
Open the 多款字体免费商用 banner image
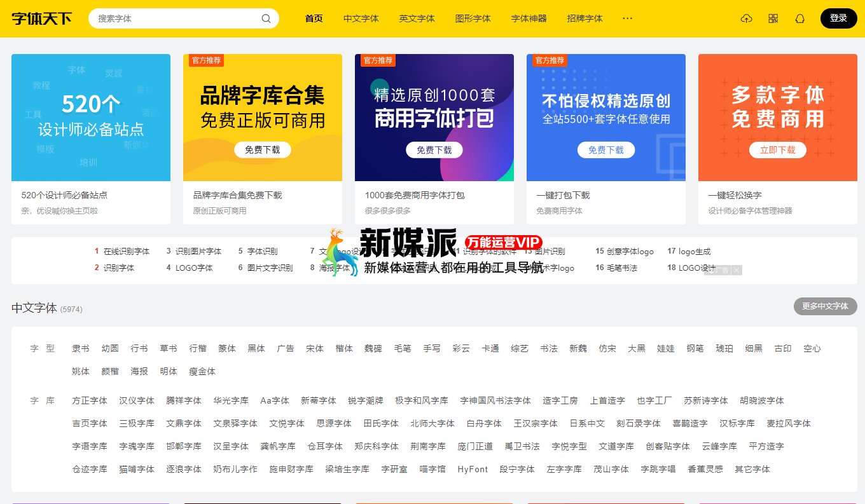pyautogui.click(x=778, y=118)
